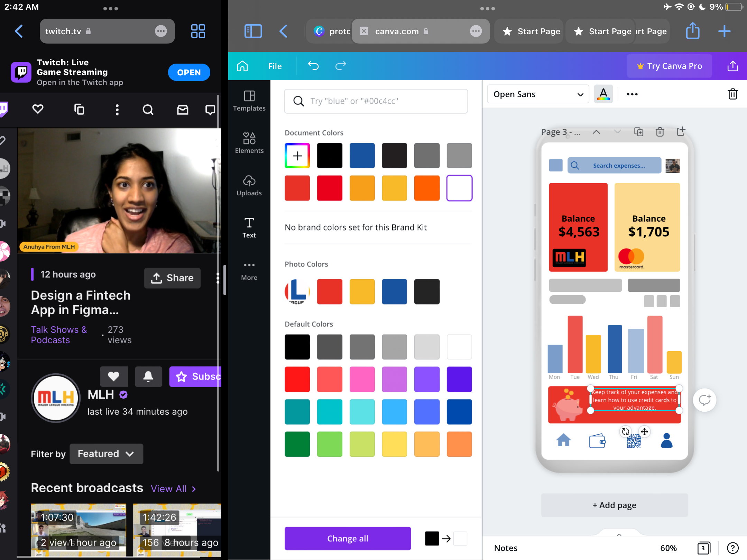This screenshot has width=747, height=560.
Task: Switch to the canva.com tab
Action: pos(397,31)
